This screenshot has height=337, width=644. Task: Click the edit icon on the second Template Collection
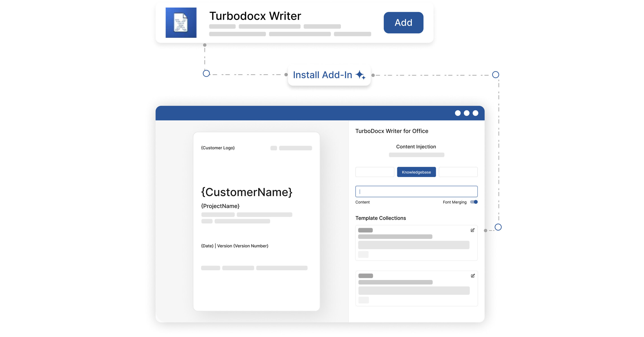[x=473, y=276]
